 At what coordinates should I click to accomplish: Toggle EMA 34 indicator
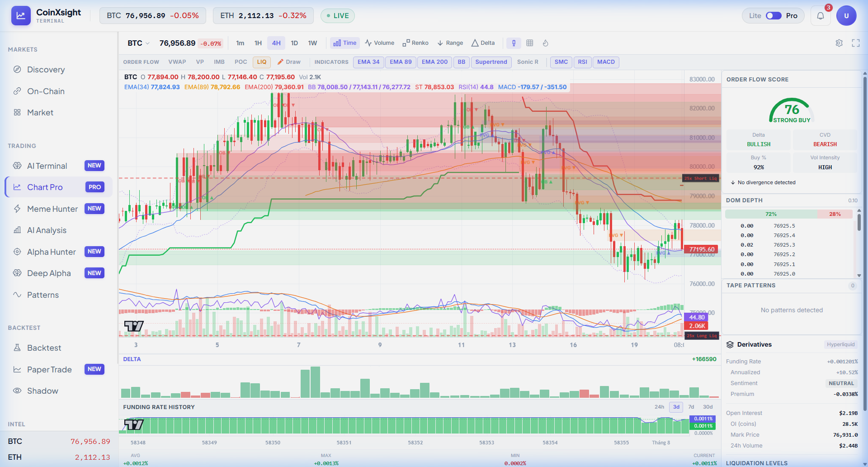tap(368, 62)
